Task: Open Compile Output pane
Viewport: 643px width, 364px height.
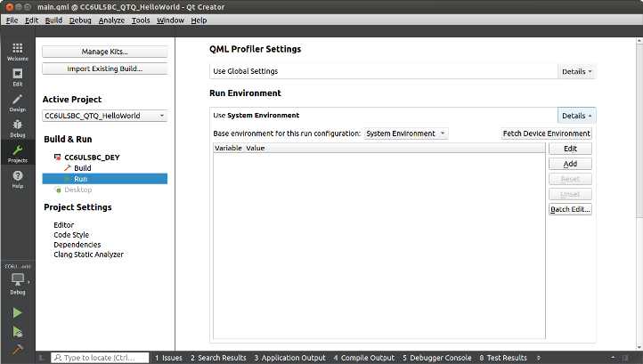Action: click(363, 358)
